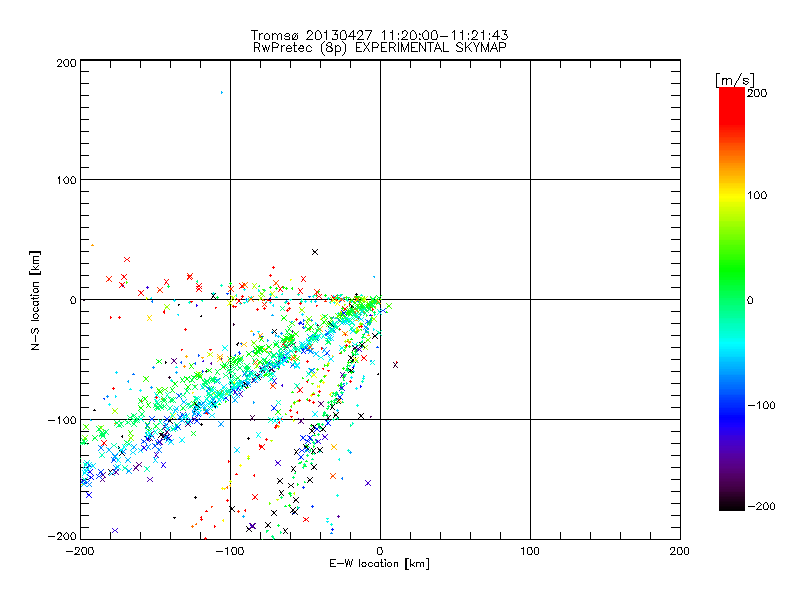Click the [m/s] colorbar unit label
Viewport: 800px width, 600px height.
click(735, 80)
